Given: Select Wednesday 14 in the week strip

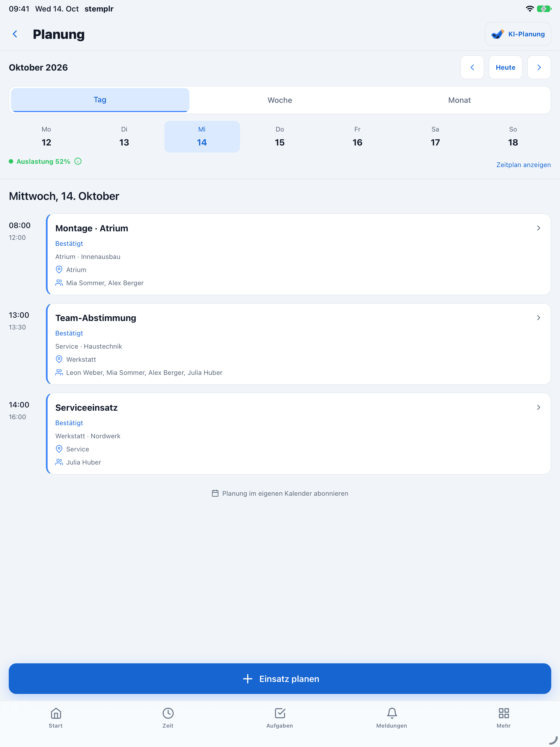Looking at the screenshot, I should [202, 137].
